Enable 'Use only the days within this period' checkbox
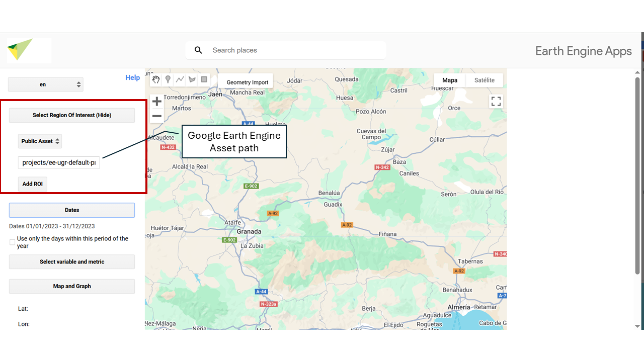644x362 pixels. click(x=12, y=242)
